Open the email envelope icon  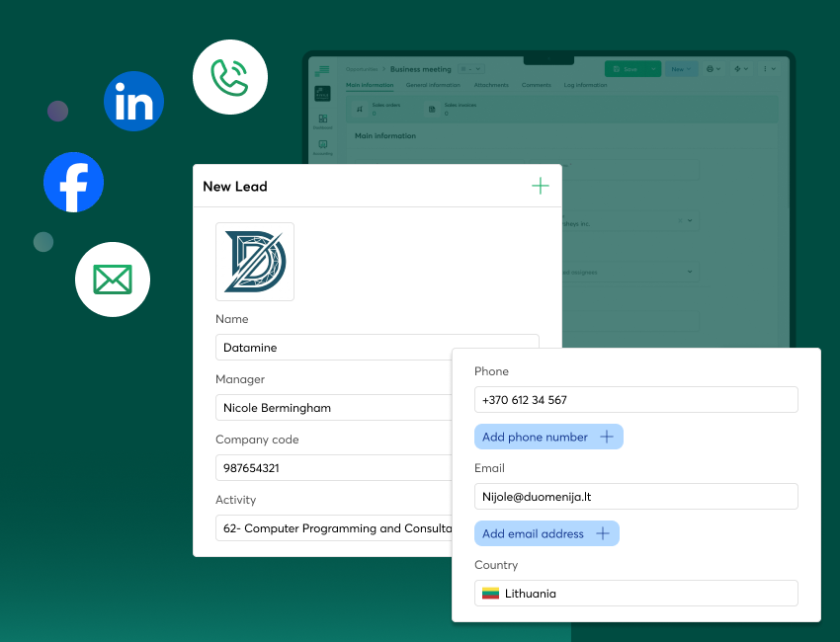112,280
